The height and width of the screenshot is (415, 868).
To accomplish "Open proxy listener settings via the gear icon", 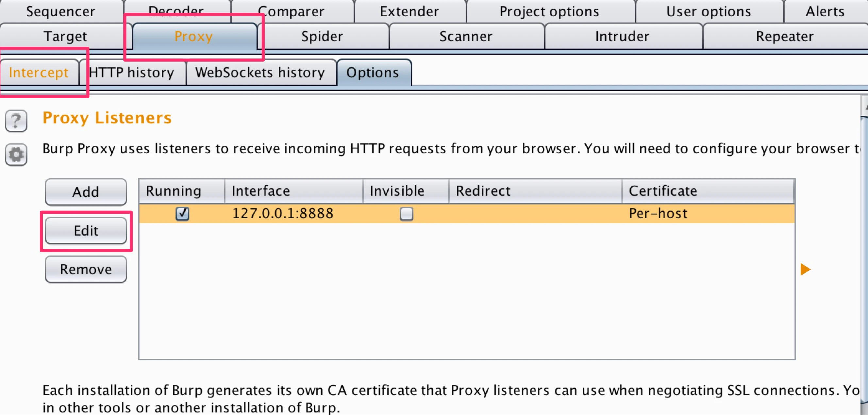I will click(15, 155).
